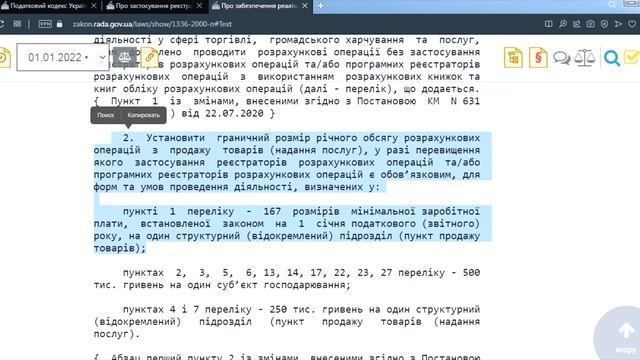Click the gray scales icon beside the date selector
Screen dimensions: 640x360
pyautogui.click(x=124, y=58)
